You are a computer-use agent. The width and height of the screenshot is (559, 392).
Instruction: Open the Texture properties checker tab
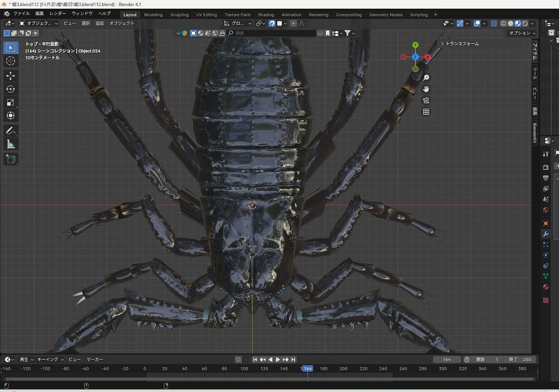coord(546,300)
